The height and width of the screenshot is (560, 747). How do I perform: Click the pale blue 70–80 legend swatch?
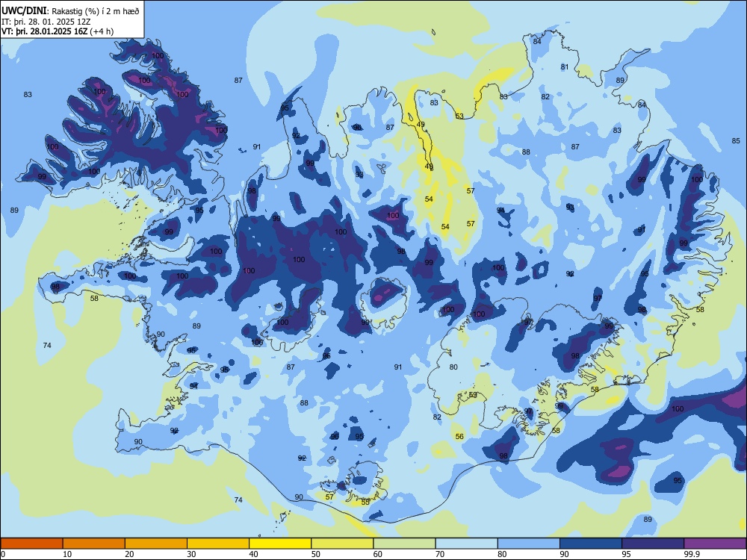click(x=466, y=544)
